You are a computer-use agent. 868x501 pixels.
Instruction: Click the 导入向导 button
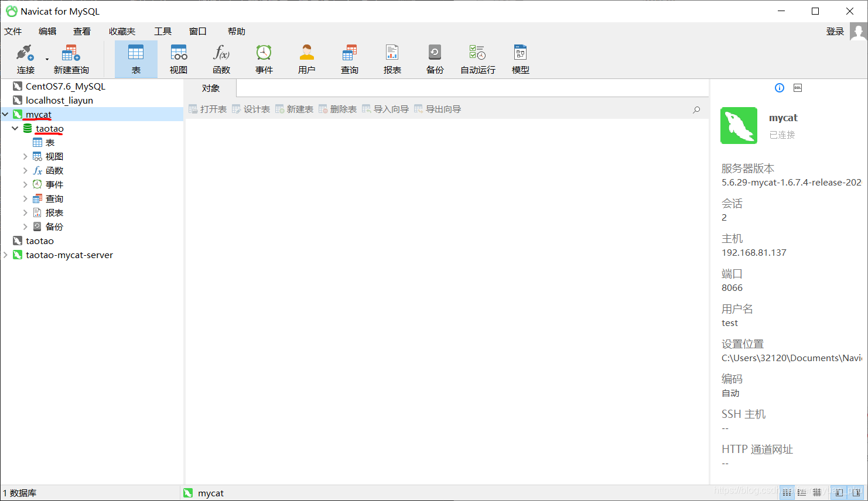[x=385, y=109]
